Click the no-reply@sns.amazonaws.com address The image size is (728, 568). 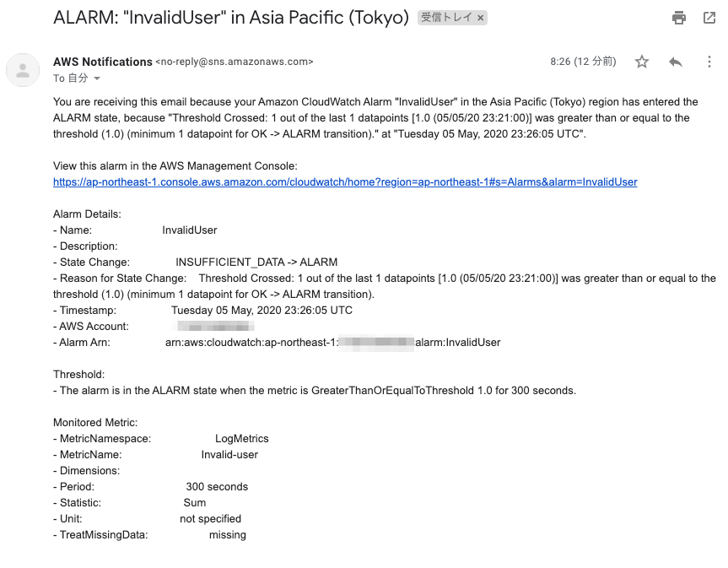point(235,62)
